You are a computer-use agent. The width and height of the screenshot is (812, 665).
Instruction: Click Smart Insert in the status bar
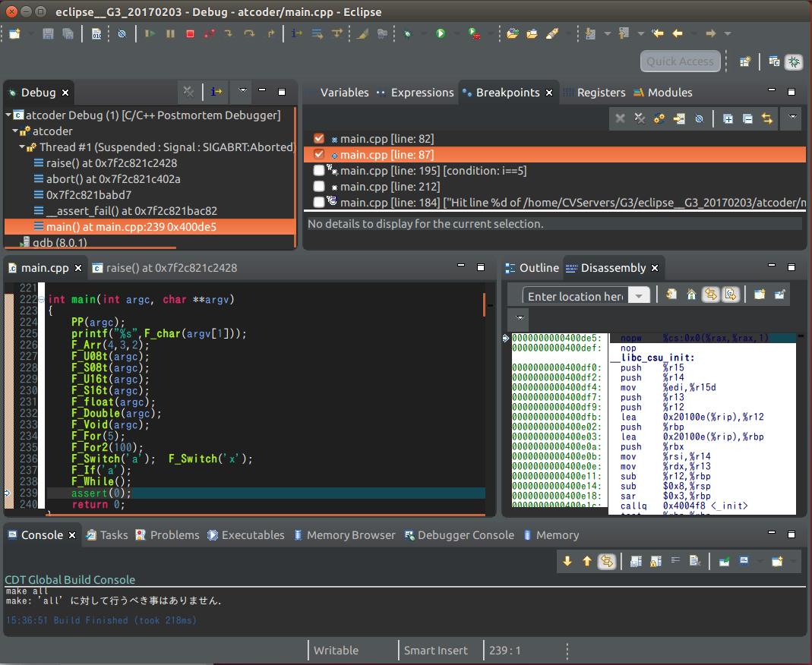click(x=435, y=650)
